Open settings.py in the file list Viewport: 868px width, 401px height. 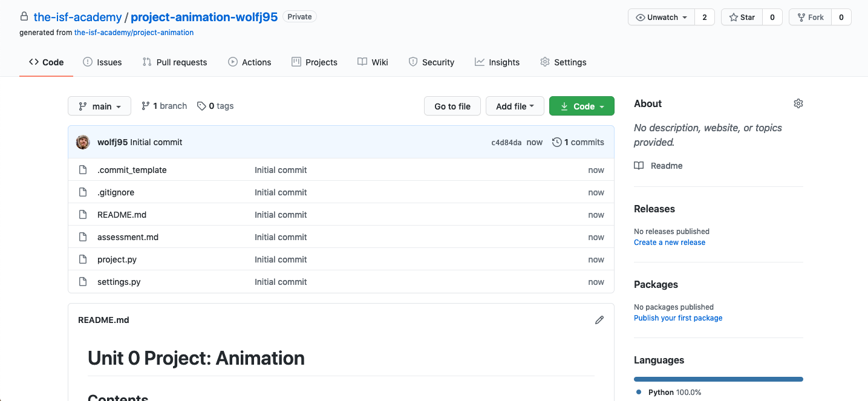(119, 282)
